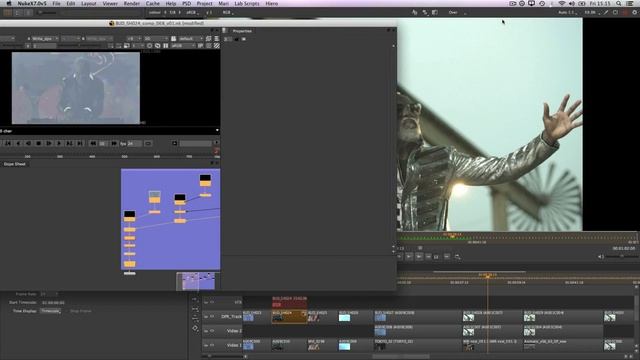
Task: Toggle the Video 1 track visibility eye
Action: [x=212, y=345]
